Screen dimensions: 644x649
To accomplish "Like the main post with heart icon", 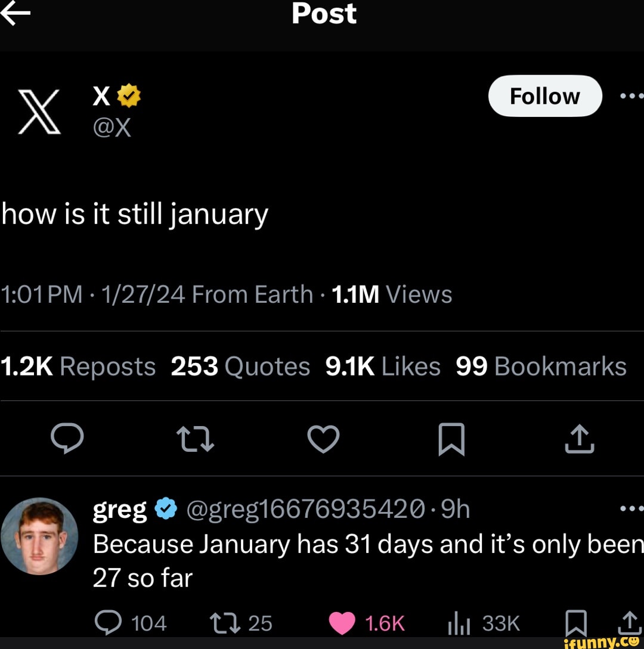I will pos(323,440).
